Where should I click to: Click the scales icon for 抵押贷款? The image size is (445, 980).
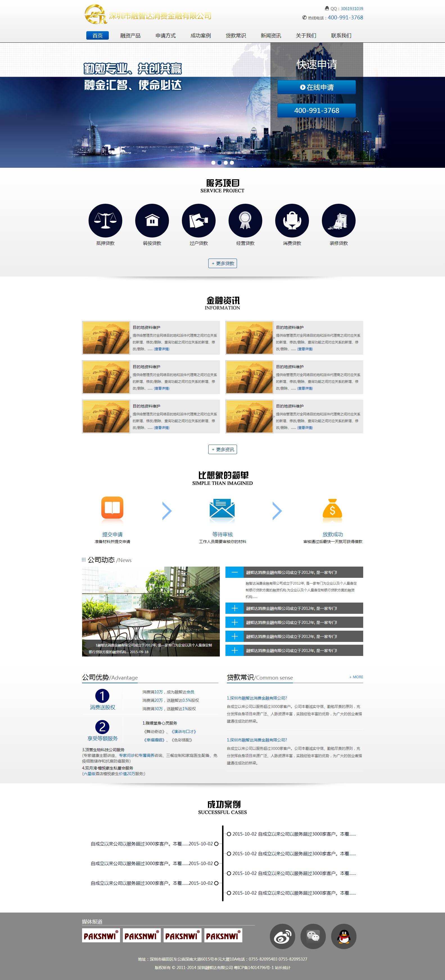[x=105, y=221]
